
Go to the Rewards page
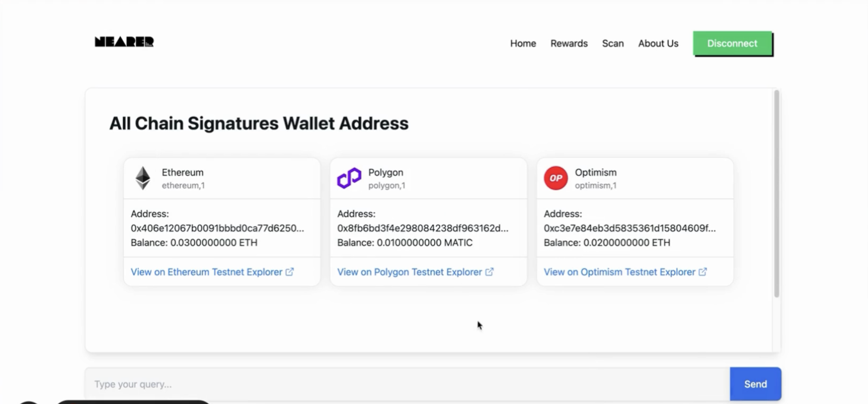(569, 43)
